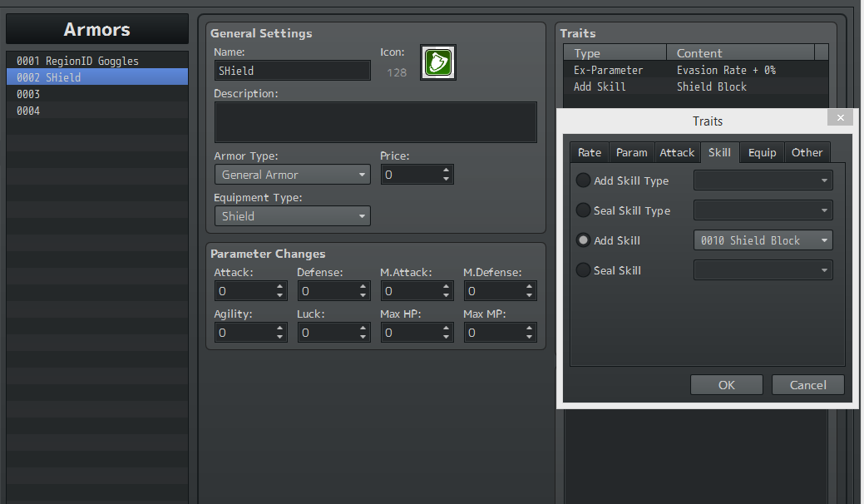This screenshot has height=504, width=864.
Task: Click the Type column header in Traits
Action: click(x=615, y=53)
